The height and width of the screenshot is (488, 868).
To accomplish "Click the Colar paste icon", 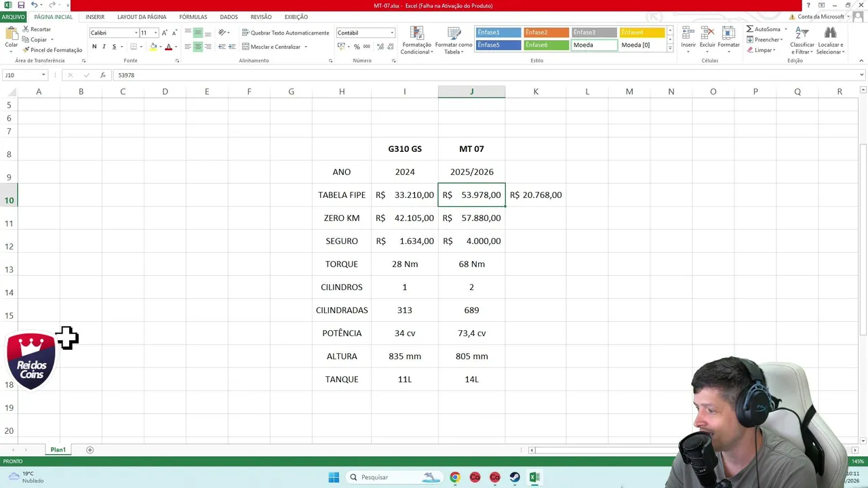I will [x=12, y=34].
